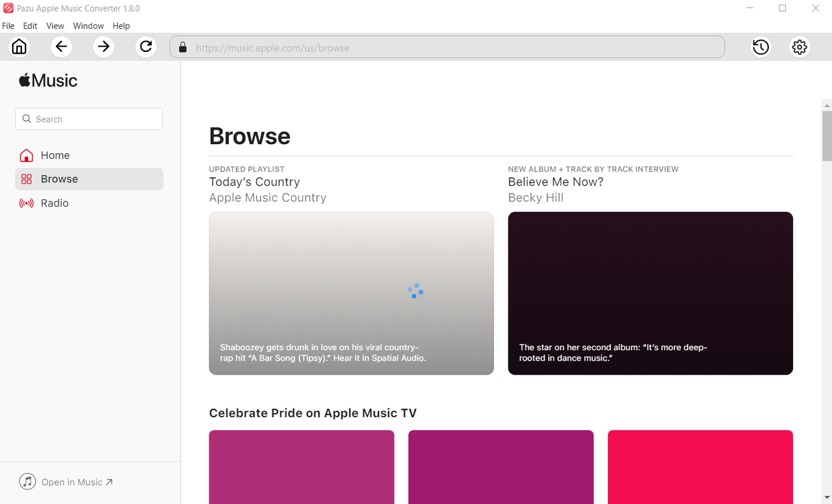
Task: Select Radio in the sidebar
Action: pyautogui.click(x=89, y=203)
